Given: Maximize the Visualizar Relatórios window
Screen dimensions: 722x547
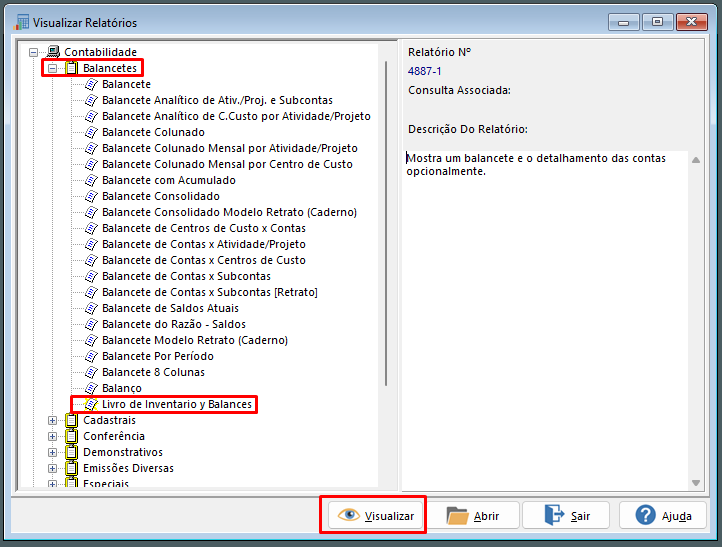Looking at the screenshot, I should point(657,22).
